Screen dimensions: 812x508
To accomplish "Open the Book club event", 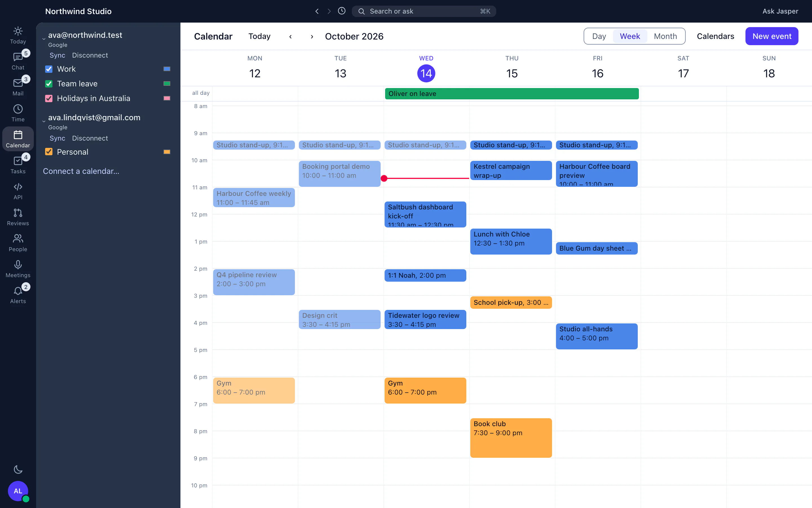I will tap(511, 438).
